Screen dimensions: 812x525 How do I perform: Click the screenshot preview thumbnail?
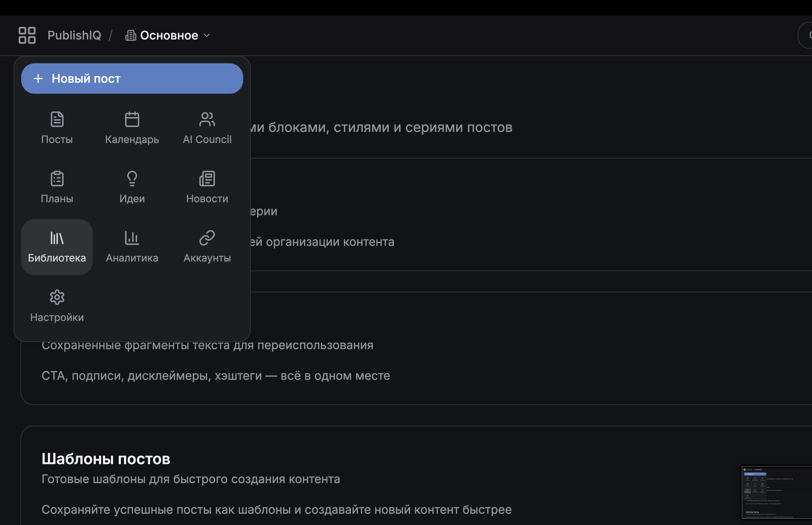coord(777,492)
